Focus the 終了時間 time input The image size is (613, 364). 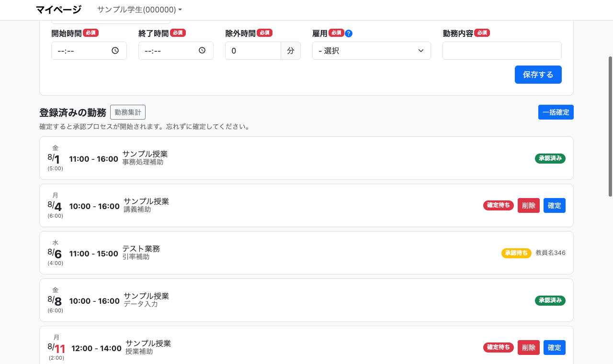(176, 51)
